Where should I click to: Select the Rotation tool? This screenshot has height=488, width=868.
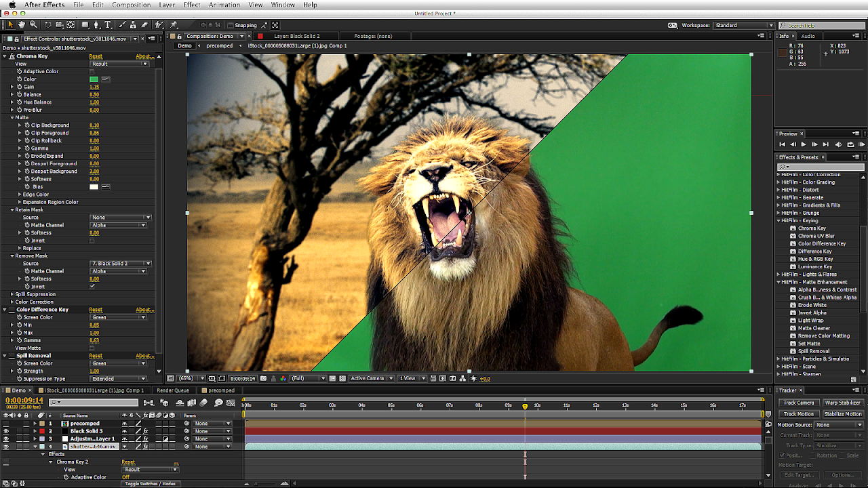coord(48,24)
